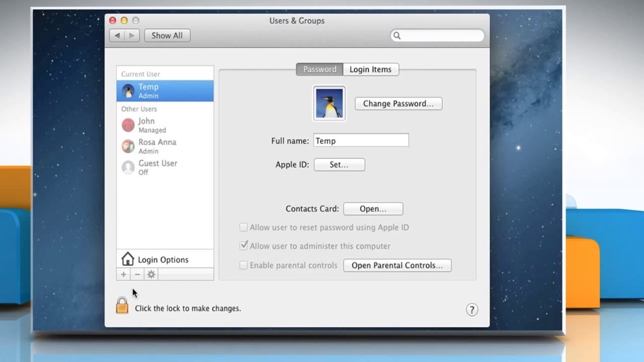Click the Full name text field
644x362 pixels.
point(361,141)
